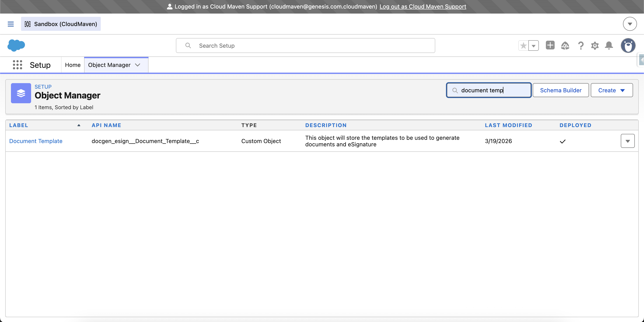
Task: Click the document temp quick find field
Action: coord(489,90)
